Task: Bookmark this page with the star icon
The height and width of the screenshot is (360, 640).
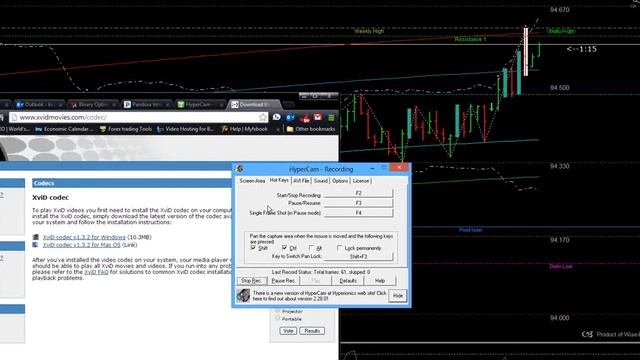Action: pyautogui.click(x=262, y=118)
